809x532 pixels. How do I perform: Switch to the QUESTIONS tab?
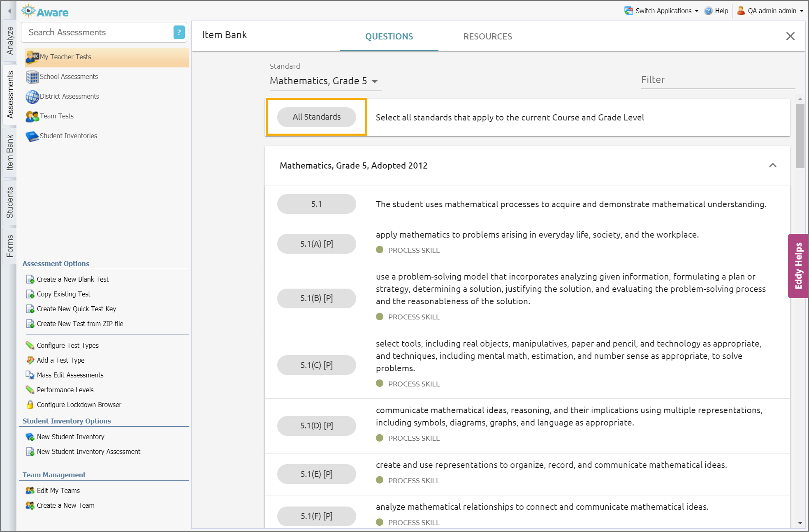click(x=389, y=37)
